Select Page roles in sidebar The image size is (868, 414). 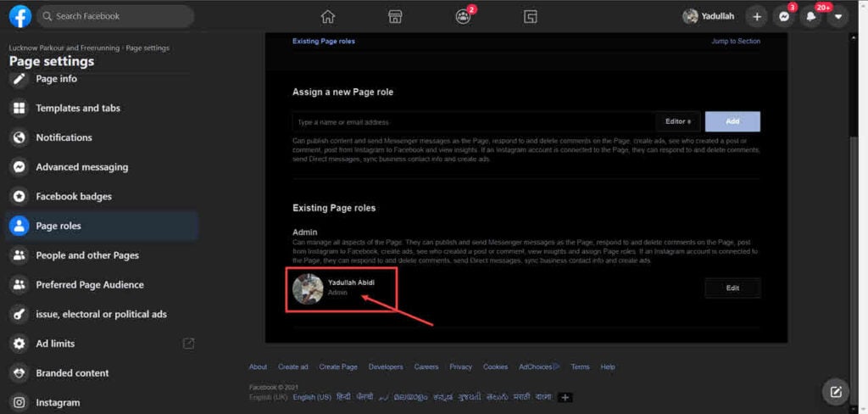click(x=102, y=226)
